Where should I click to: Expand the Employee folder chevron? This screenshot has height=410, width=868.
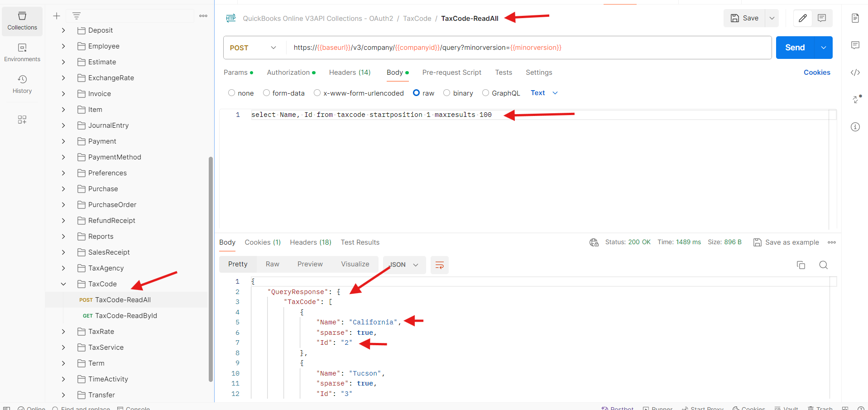tap(63, 46)
